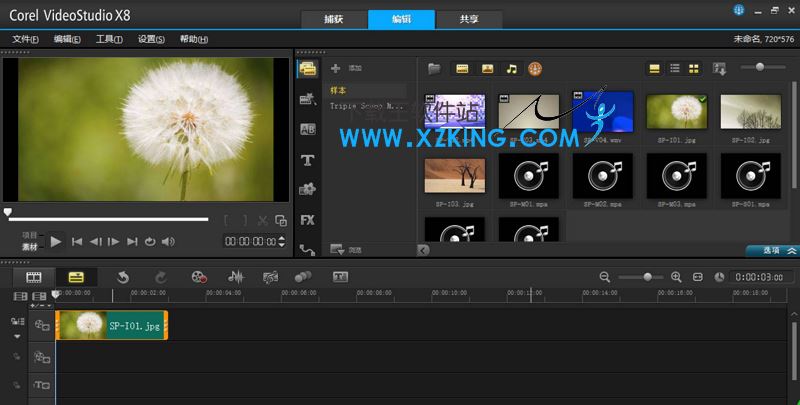Select the Triple Scoop M... folder
The width and height of the screenshot is (800, 405).
[x=367, y=106]
